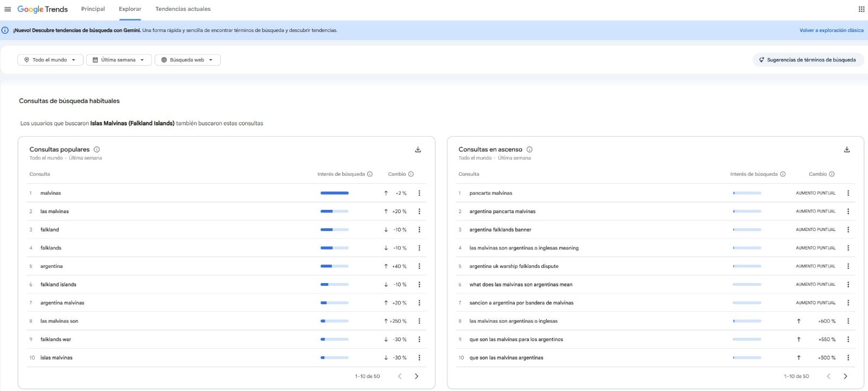The image size is (868, 391).
Task: Go to next page of Consultas populares
Action: pyautogui.click(x=417, y=376)
